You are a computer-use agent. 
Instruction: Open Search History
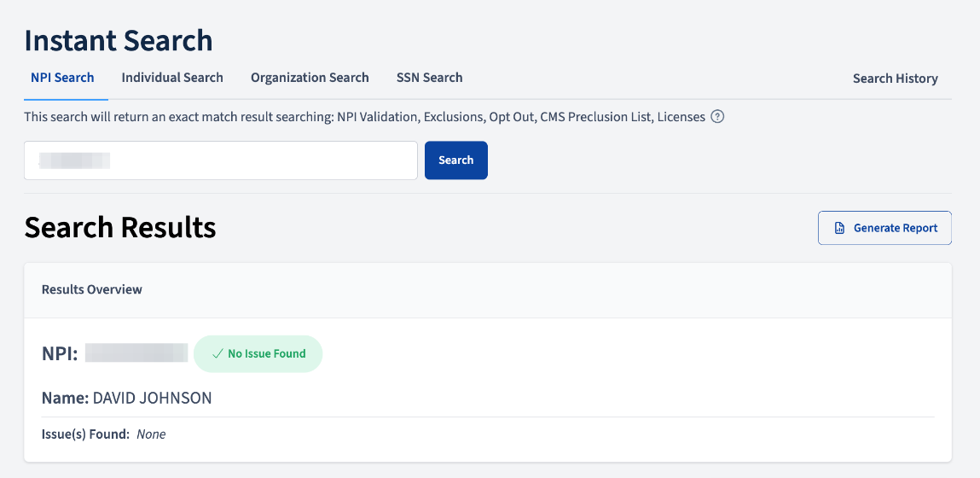pyautogui.click(x=895, y=79)
